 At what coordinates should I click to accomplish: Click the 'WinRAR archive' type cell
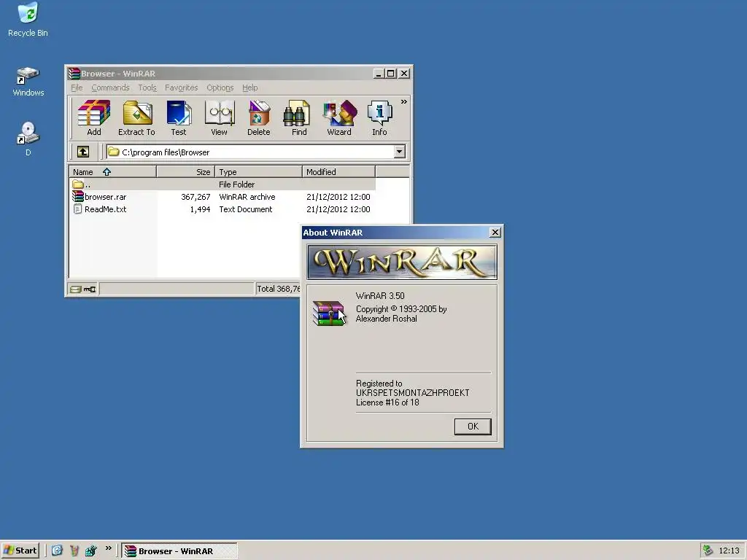pyautogui.click(x=247, y=197)
